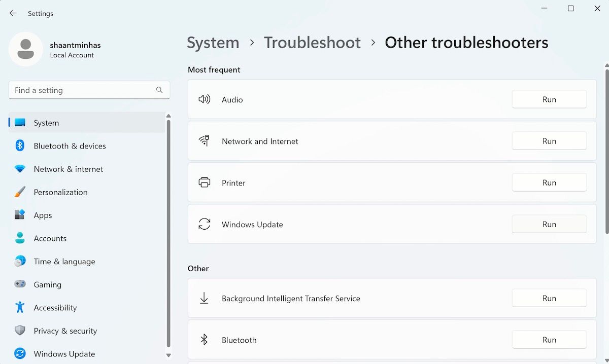This screenshot has height=364, width=609.
Task: Click the Background Intelligent Transfer Service label
Action: pyautogui.click(x=291, y=298)
